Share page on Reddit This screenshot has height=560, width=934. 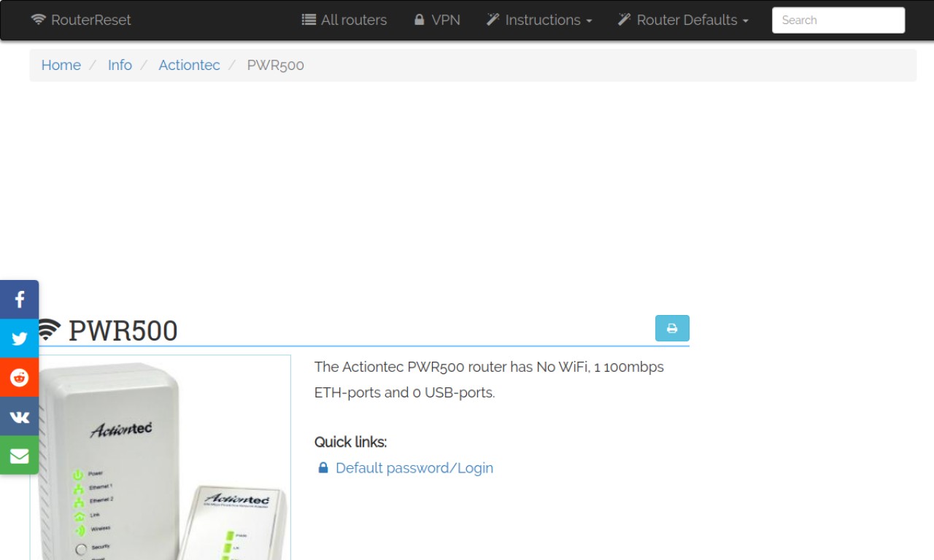click(19, 378)
